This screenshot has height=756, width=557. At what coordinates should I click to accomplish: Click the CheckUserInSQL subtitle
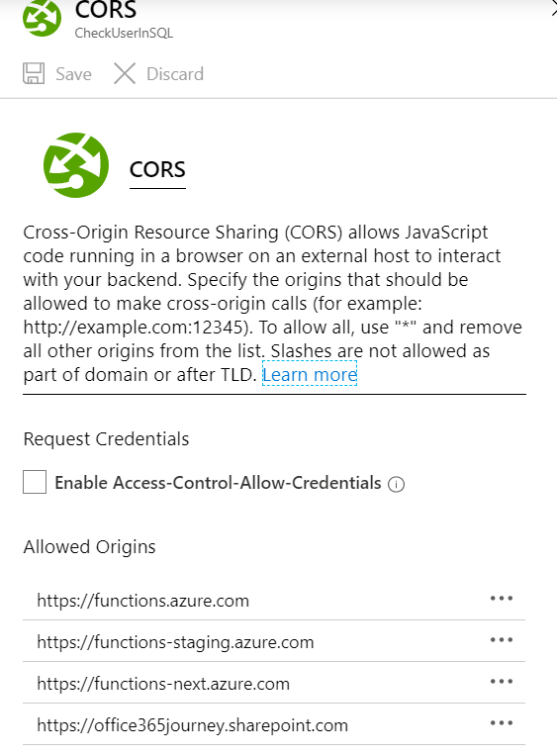pyautogui.click(x=124, y=34)
